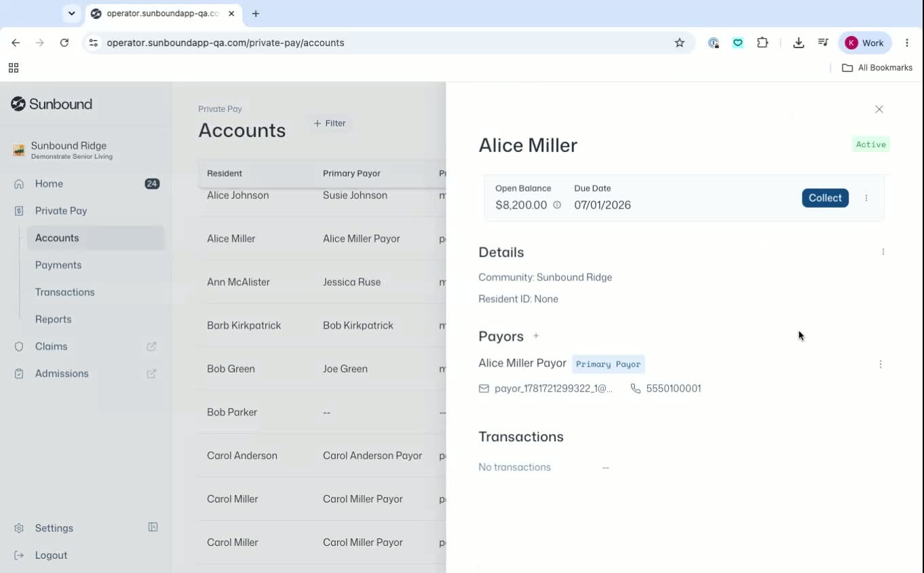Open Alice Miller Payor options menu
This screenshot has width=924, height=573.
(881, 365)
